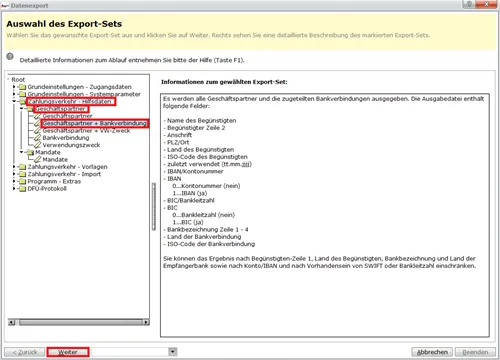Expand Programm - Extras node

coord(14,181)
